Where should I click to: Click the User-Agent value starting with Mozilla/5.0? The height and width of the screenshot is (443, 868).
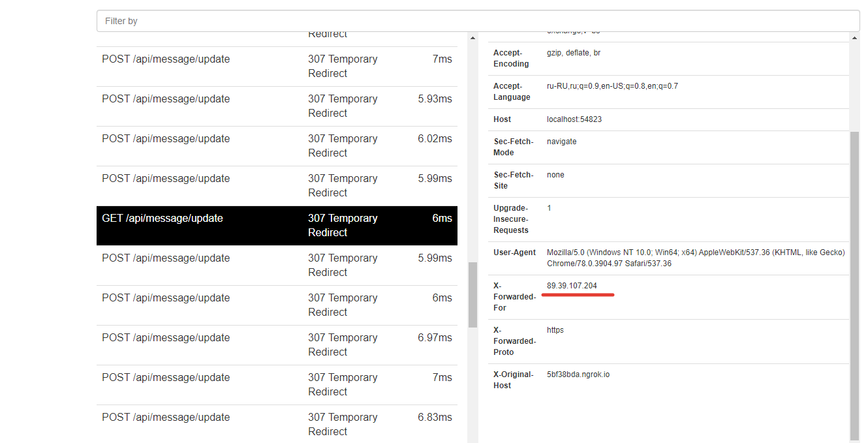(696, 258)
